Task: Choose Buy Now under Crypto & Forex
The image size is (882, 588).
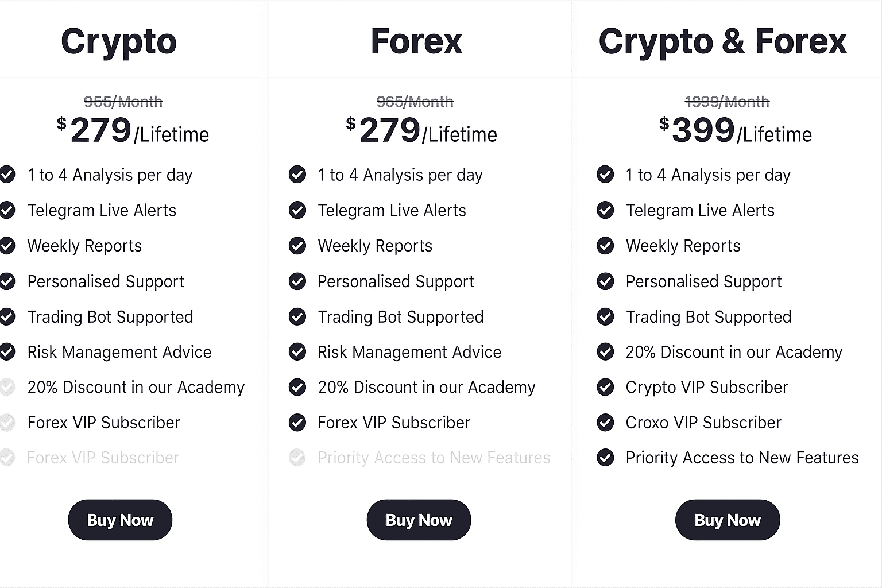Action: tap(728, 520)
